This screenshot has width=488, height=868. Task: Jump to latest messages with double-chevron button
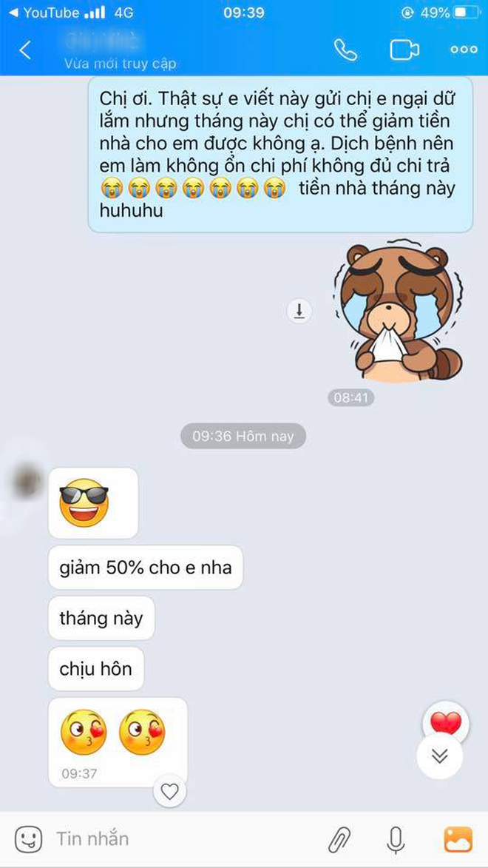click(440, 756)
